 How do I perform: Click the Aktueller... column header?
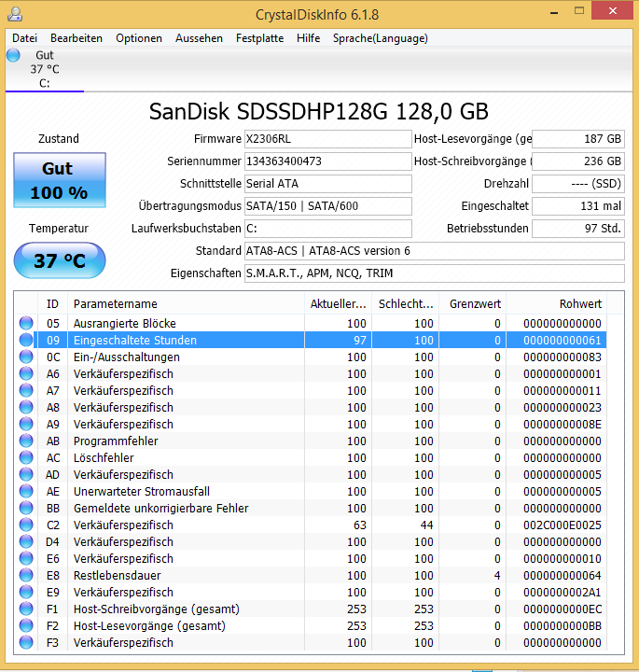coord(339,304)
